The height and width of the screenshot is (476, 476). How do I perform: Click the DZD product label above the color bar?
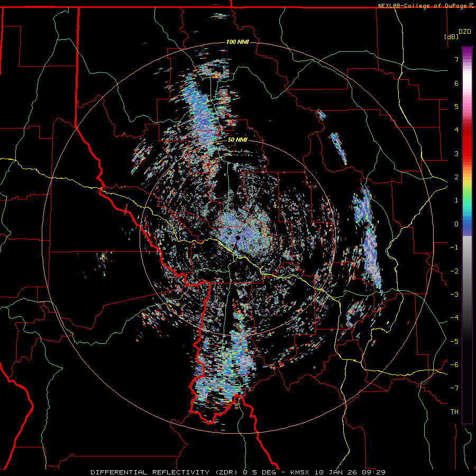(465, 32)
